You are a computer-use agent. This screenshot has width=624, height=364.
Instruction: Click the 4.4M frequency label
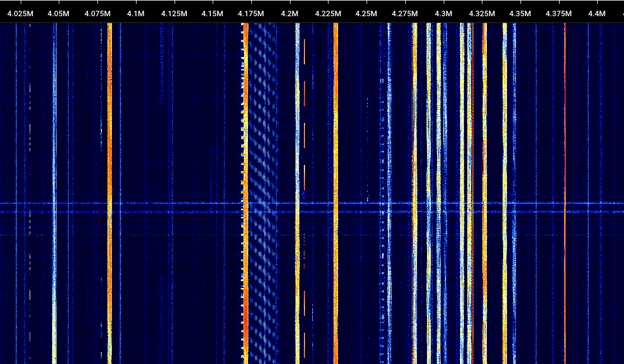597,13
